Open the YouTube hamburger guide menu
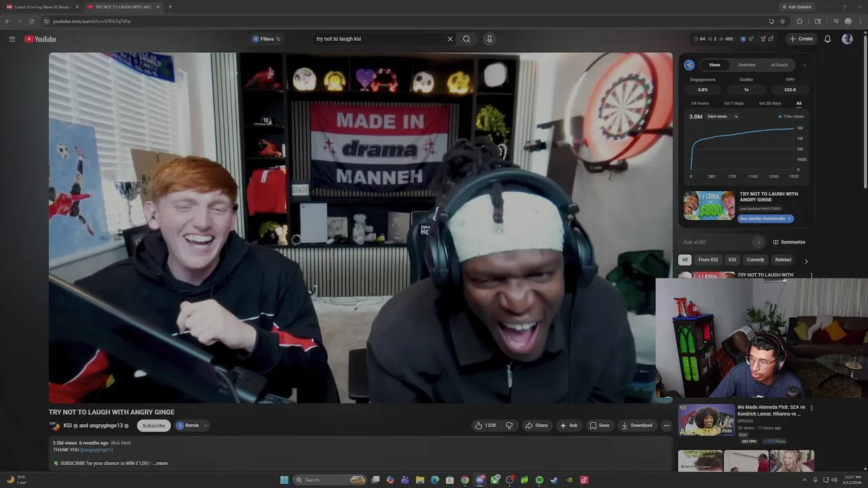Screen dimensions: 868x488 pos(12,39)
